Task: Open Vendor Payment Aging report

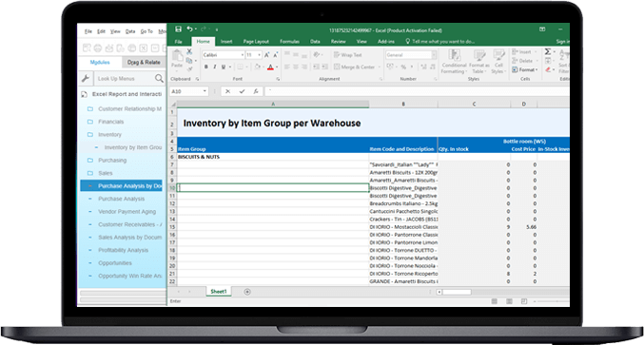Action: coord(127,212)
